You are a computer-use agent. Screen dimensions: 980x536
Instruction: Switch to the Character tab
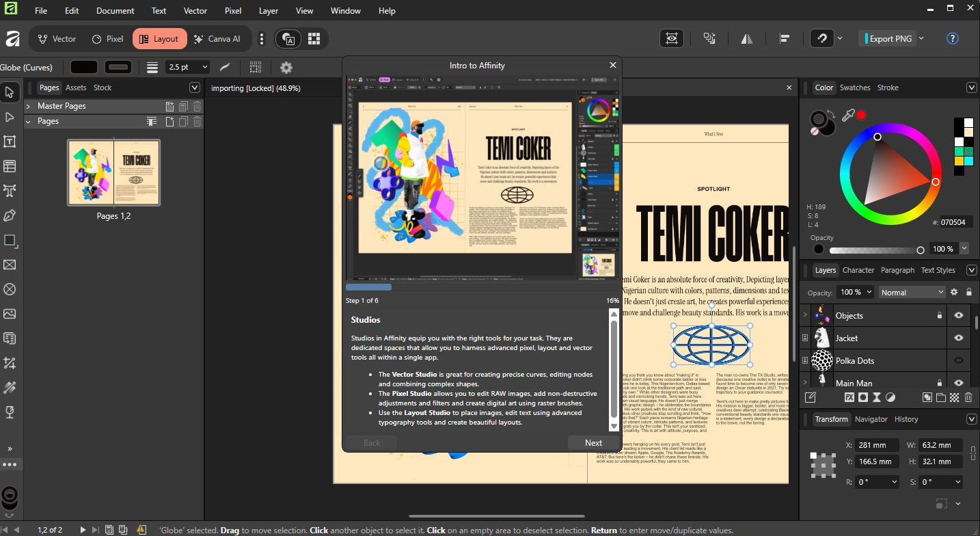pyautogui.click(x=858, y=270)
